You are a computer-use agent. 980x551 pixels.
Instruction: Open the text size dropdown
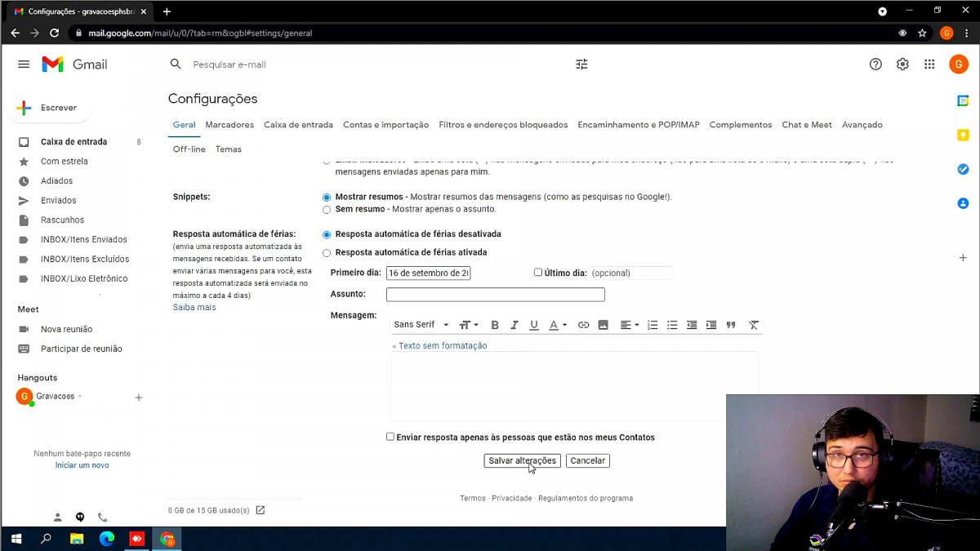click(469, 325)
